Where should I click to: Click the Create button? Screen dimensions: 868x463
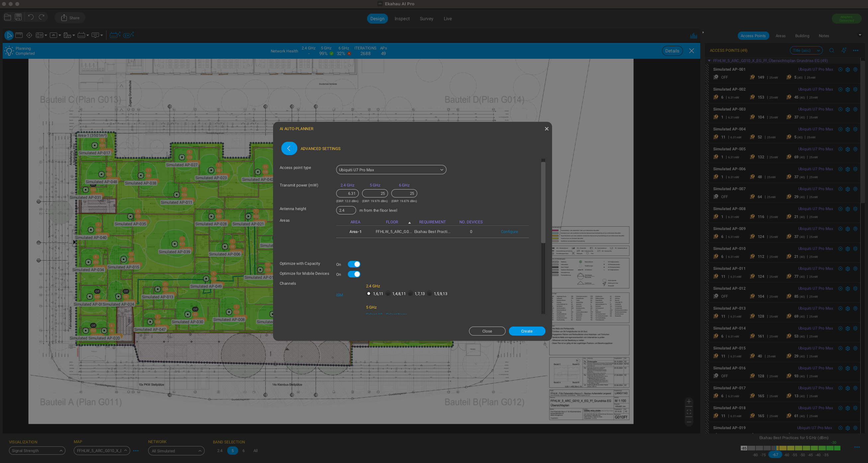tap(527, 331)
